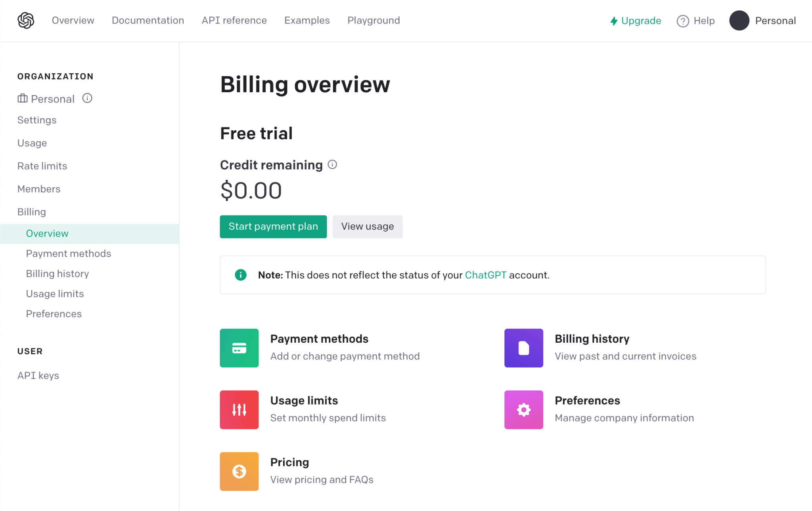Open Rate limits from the sidebar
Viewport: 812px width, 511px height.
click(x=42, y=166)
